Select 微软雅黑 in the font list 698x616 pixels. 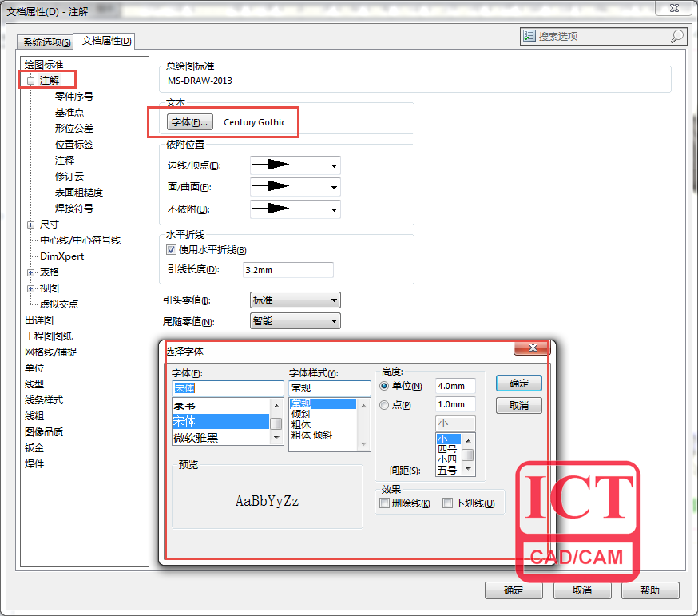point(196,437)
